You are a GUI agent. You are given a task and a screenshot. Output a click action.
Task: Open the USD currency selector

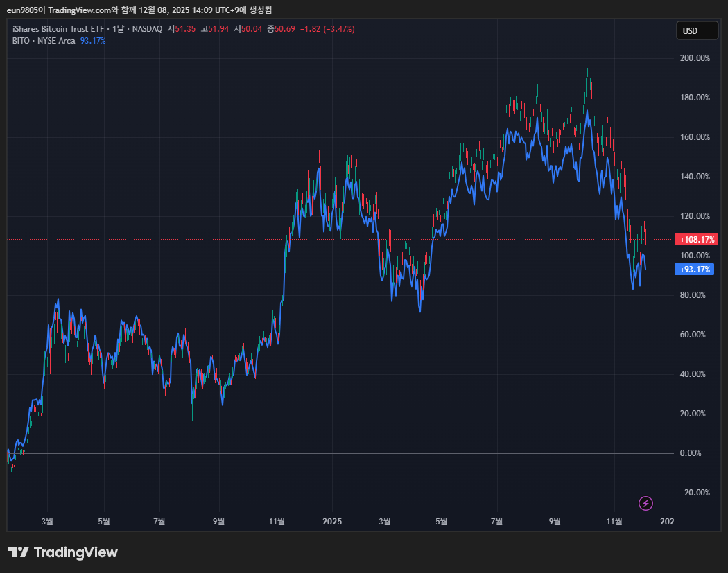pos(697,31)
